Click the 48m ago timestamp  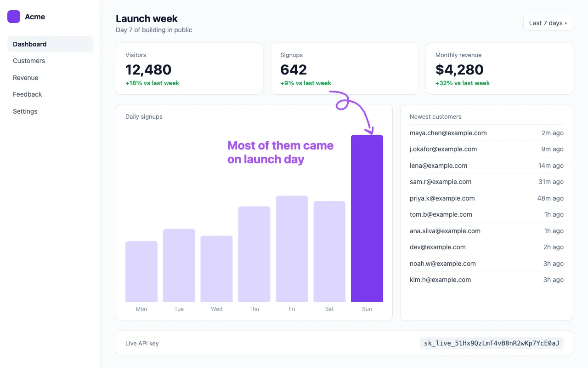click(x=550, y=198)
